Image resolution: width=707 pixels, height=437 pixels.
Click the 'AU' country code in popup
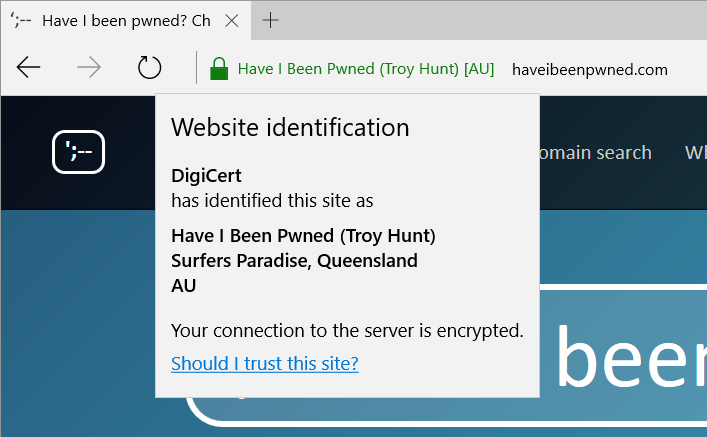(x=184, y=286)
